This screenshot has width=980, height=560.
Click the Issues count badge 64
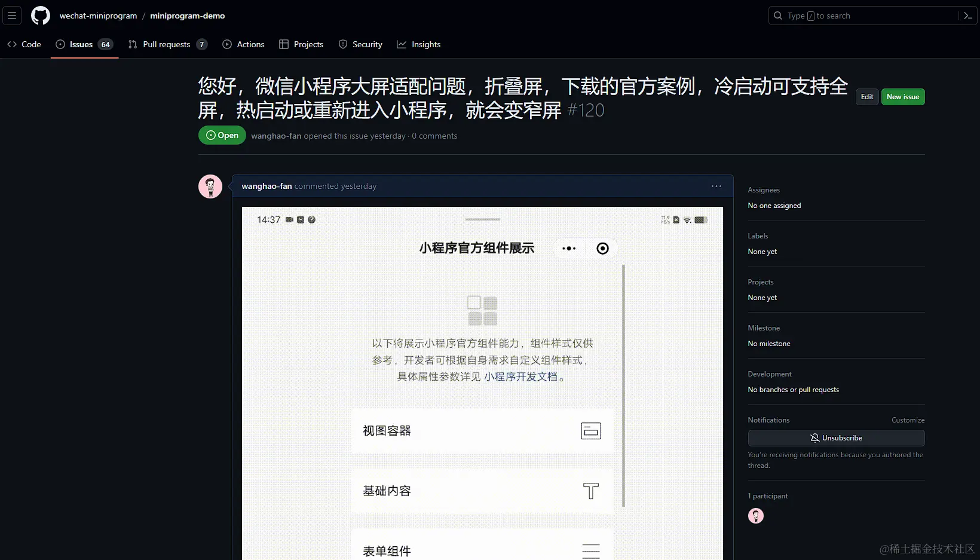tap(106, 44)
